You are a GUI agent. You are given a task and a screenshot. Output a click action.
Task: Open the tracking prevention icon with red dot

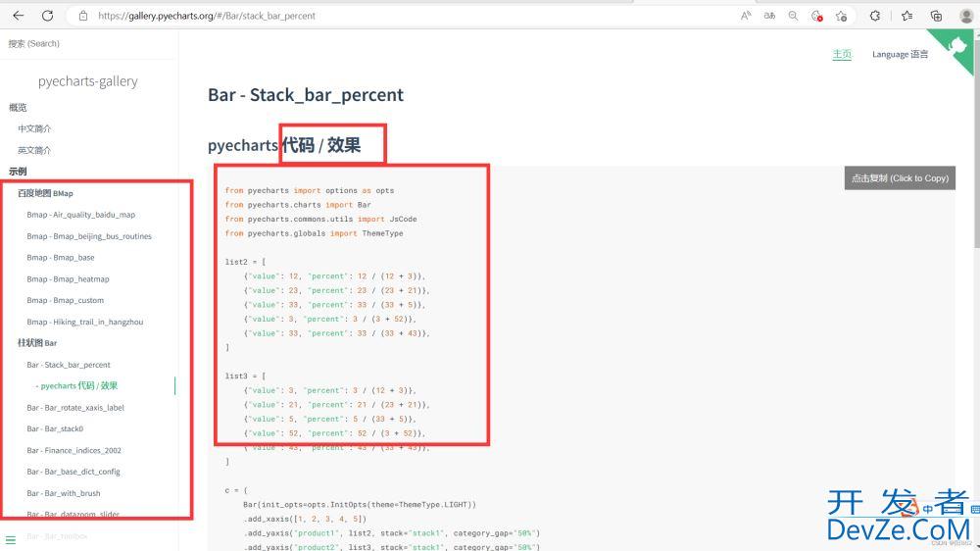point(817,16)
